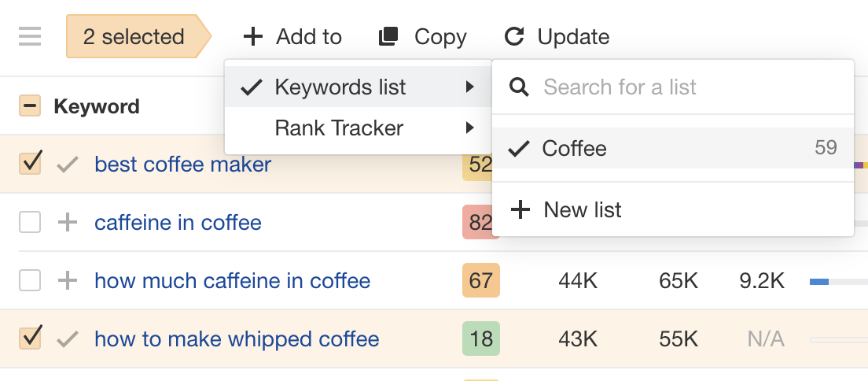Select the Coffee list entry

click(x=574, y=148)
